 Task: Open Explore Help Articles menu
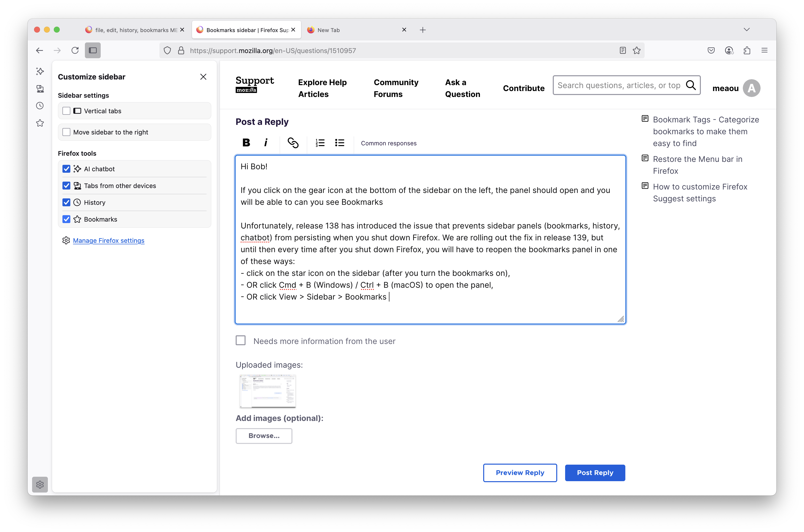322,88
